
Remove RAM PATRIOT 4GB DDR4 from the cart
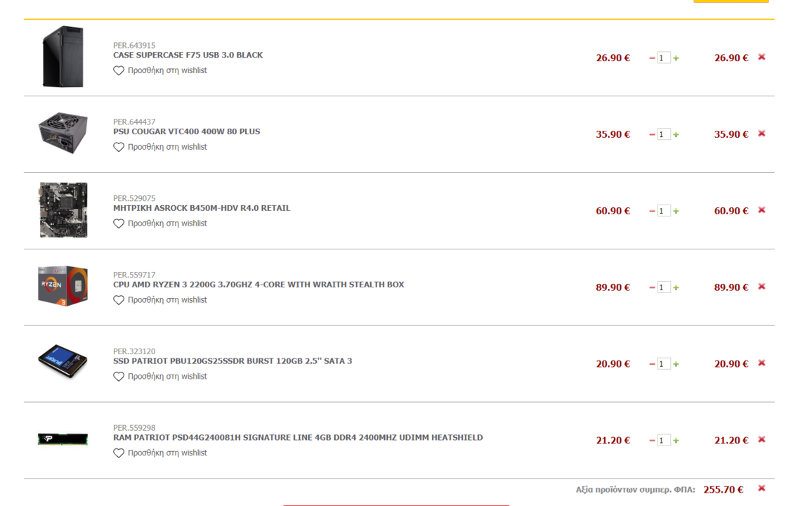(x=761, y=440)
